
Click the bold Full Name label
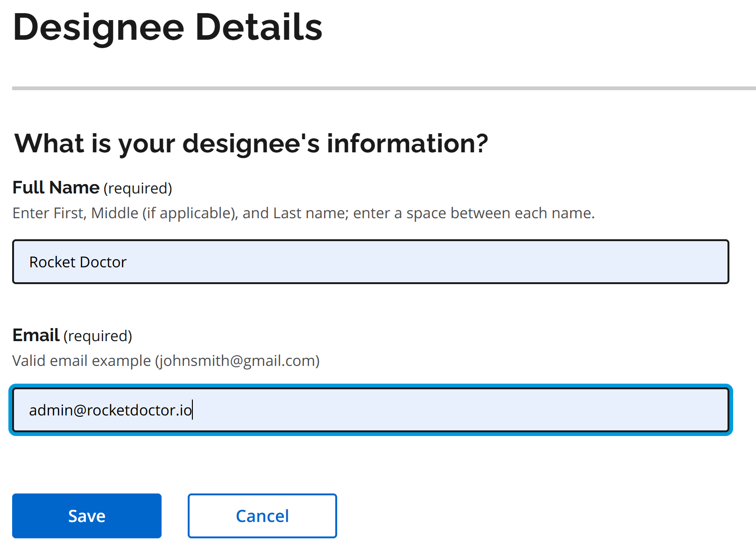56,187
